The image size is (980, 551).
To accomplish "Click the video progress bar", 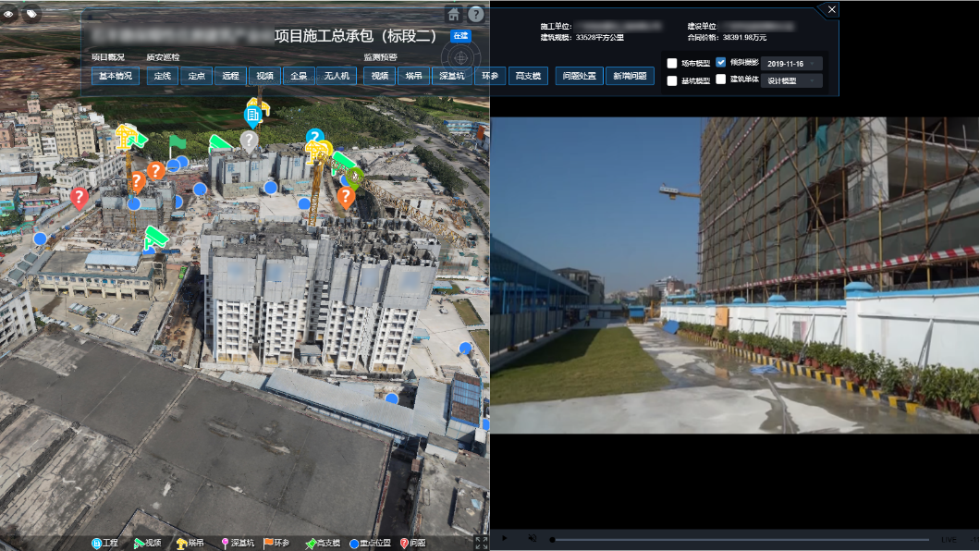I will tap(740, 539).
